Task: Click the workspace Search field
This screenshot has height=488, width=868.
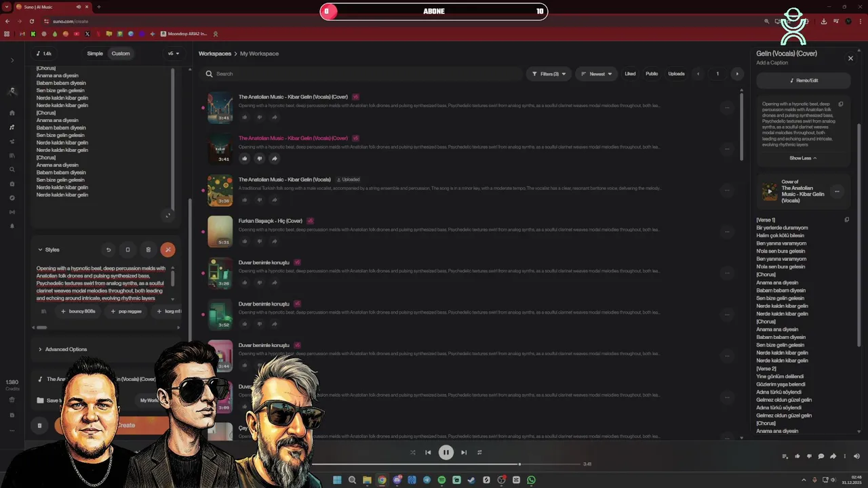Action: 363,74
